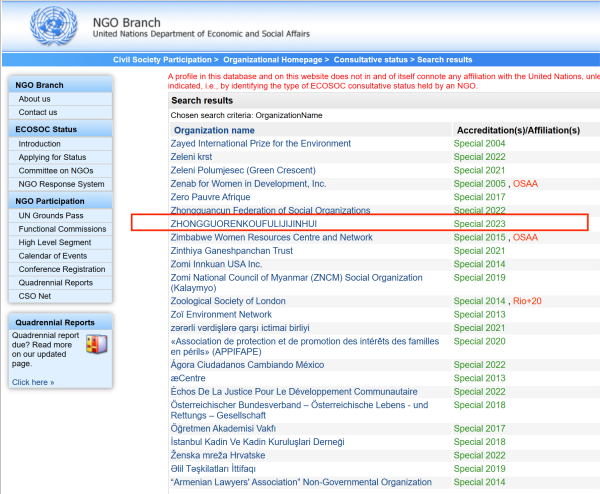Screen dimensions: 600x494
Task: Open Committee on NGOs page
Action: coord(56,171)
